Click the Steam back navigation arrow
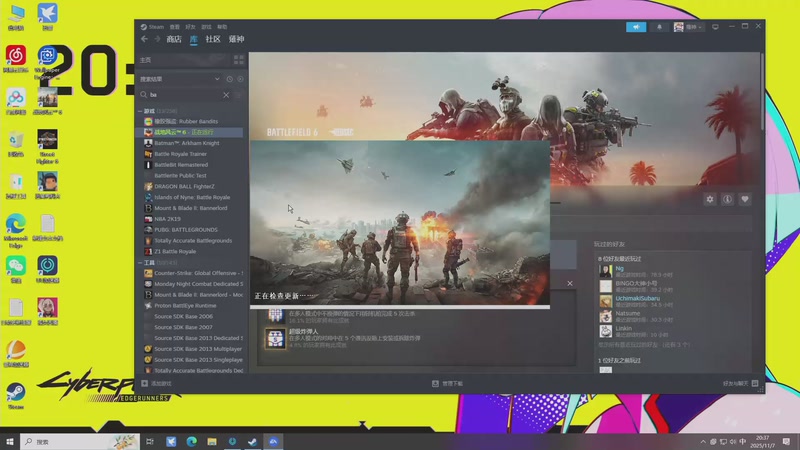Image resolution: width=800 pixels, height=450 pixels. 144,39
